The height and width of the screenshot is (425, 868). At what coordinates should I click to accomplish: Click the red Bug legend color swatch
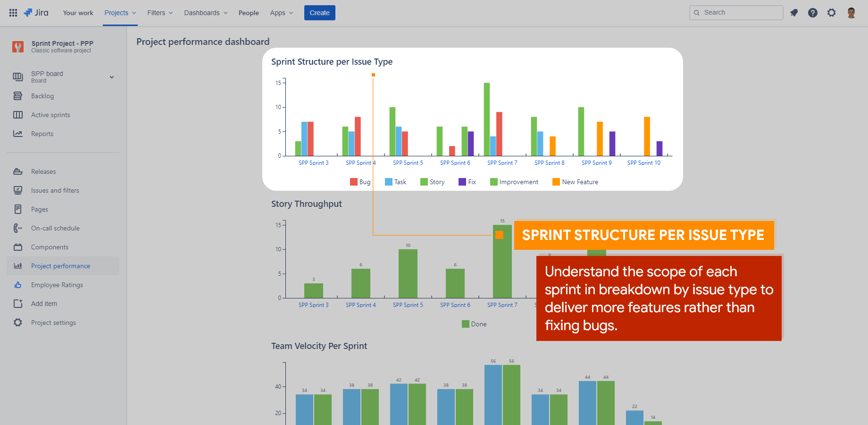(354, 182)
